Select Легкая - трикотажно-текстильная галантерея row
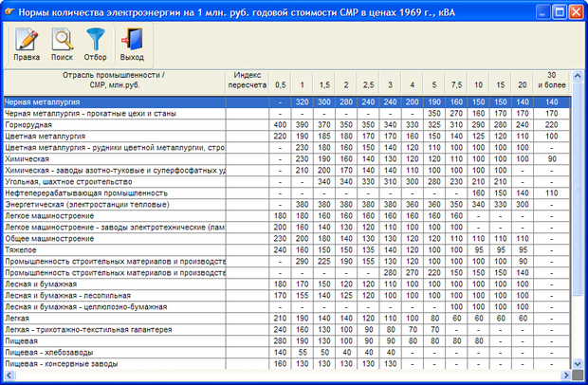Screen dimensions: 588x385 click(x=286, y=329)
